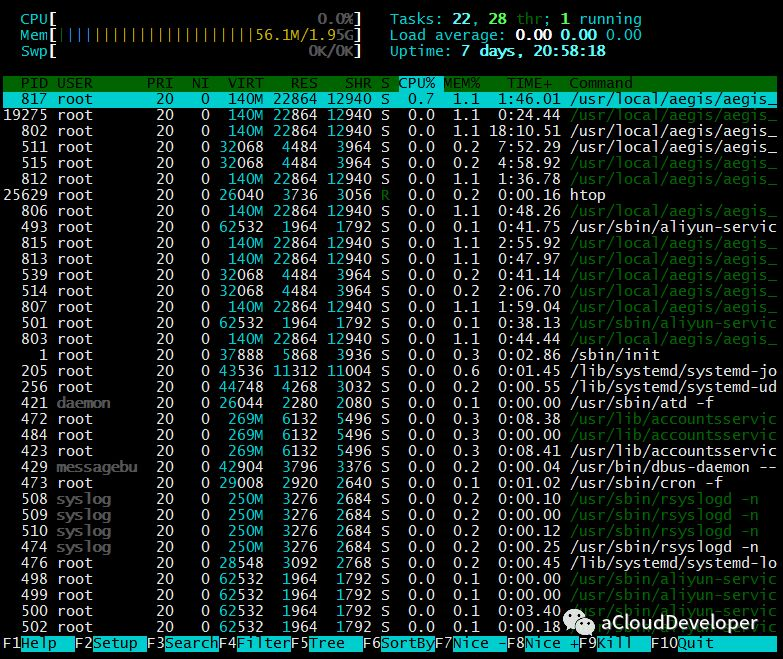Select systemd-udev row with PID 256
This screenshot has height=659, width=783.
click(390, 387)
